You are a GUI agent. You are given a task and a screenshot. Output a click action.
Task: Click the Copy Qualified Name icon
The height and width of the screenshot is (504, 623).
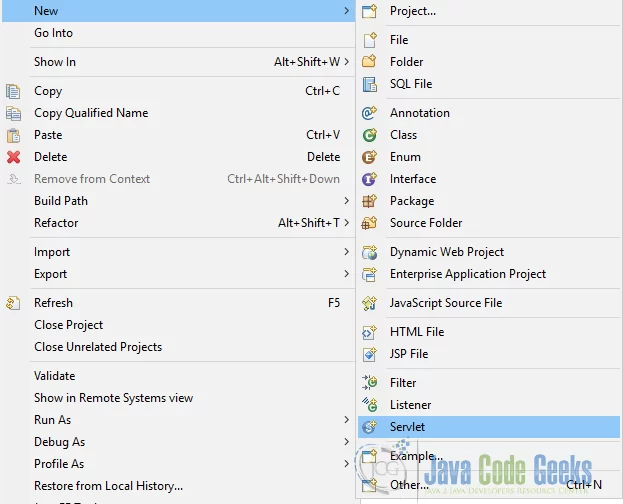[x=13, y=113]
